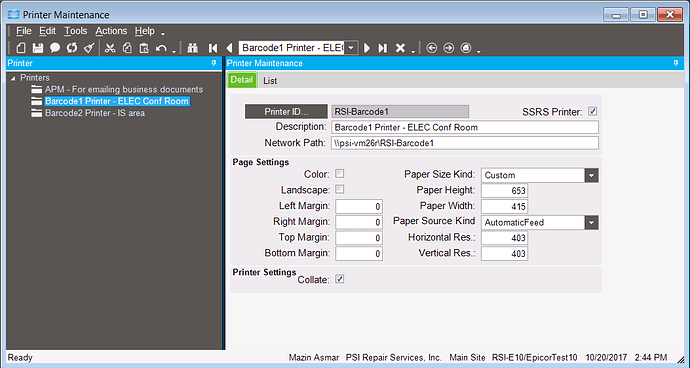Click the Left Margin field
The width and height of the screenshot is (690, 368).
(359, 206)
